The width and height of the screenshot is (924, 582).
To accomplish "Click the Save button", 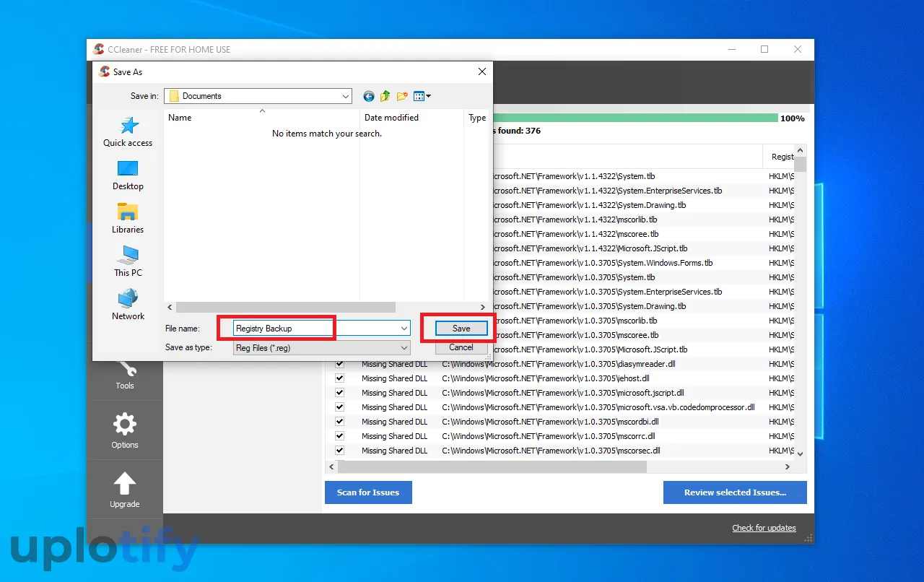I will pos(461,329).
